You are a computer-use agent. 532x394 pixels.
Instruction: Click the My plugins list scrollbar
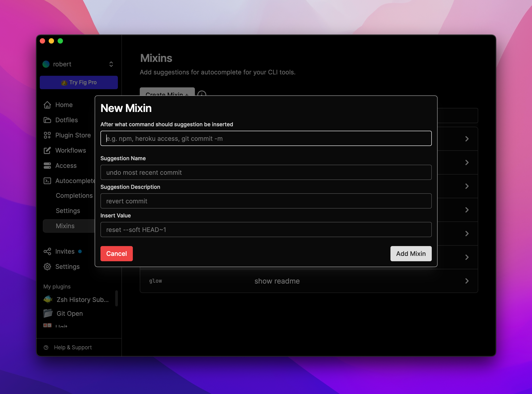[117, 298]
